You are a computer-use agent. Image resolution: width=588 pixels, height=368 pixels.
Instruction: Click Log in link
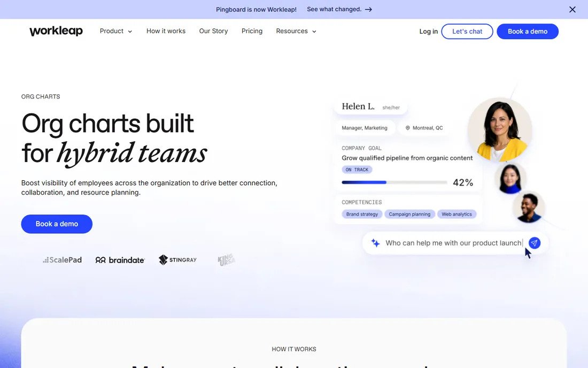point(428,32)
